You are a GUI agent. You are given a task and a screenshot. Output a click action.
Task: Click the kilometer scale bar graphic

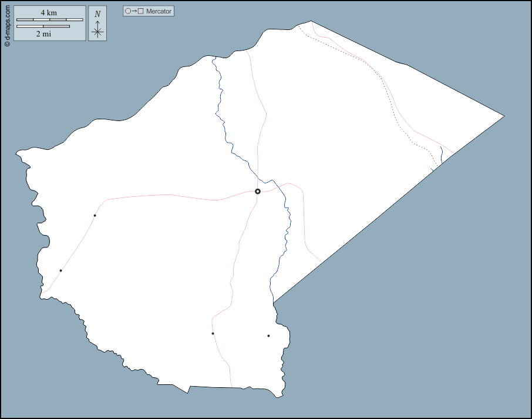pyautogui.click(x=49, y=20)
